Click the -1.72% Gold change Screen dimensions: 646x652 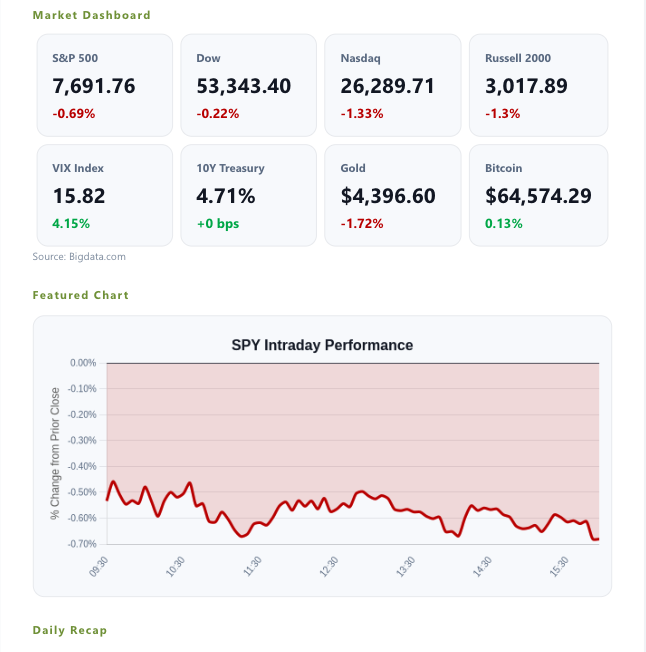pyautogui.click(x=362, y=224)
